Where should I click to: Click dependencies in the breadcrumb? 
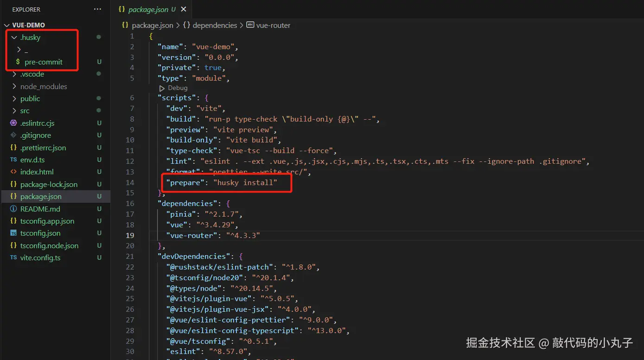coord(215,26)
